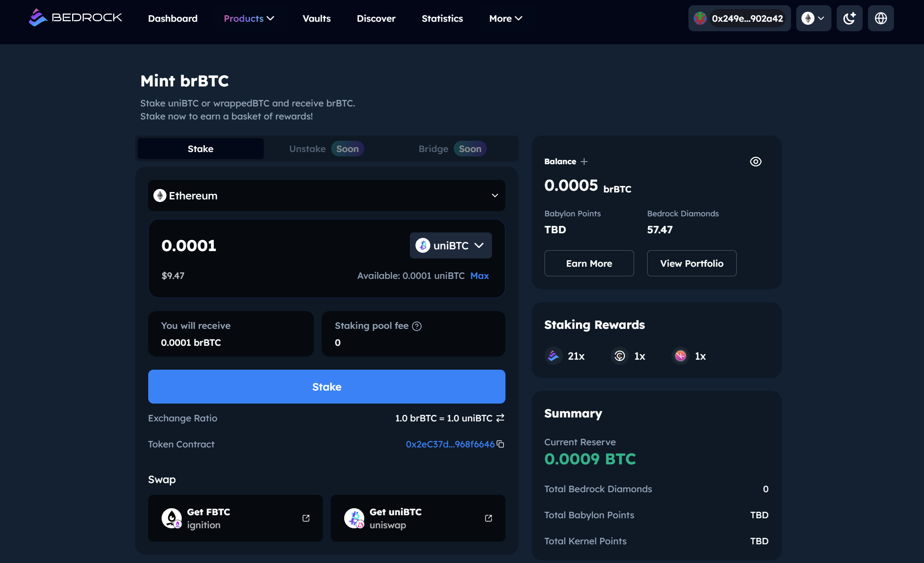924x563 pixels.
Task: Swap exchange ratio direction arrows
Action: (500, 418)
